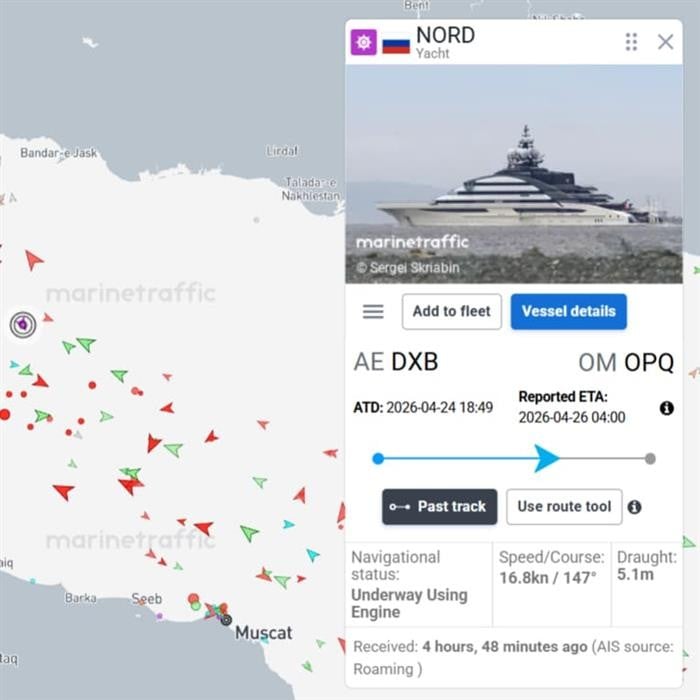This screenshot has height=700, width=700.
Task: Open the hamburger menu in vessel panel
Action: [373, 311]
